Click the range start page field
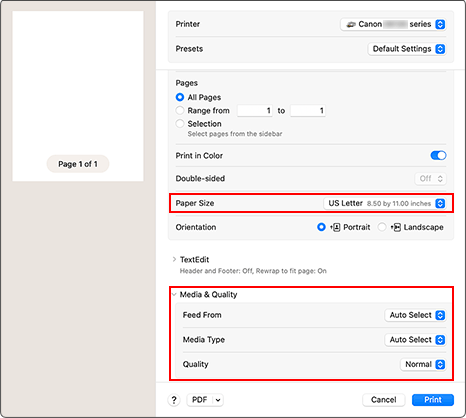 point(255,111)
